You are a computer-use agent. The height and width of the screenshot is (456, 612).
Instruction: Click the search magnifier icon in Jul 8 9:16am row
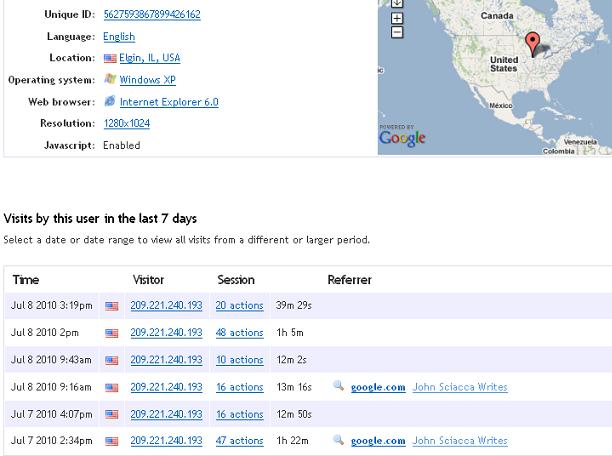[338, 386]
